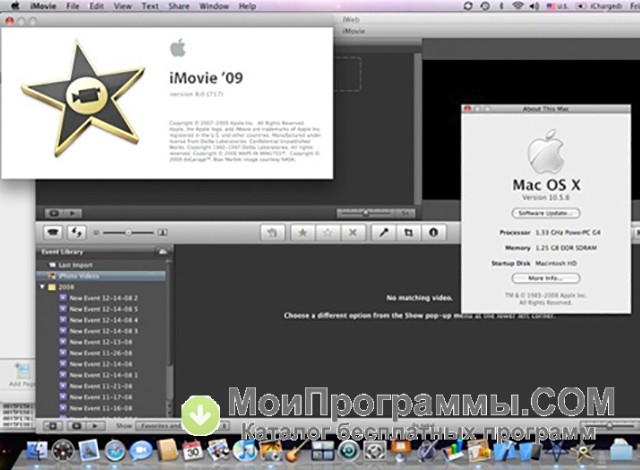Open the Show pop-up menu

coord(182,426)
